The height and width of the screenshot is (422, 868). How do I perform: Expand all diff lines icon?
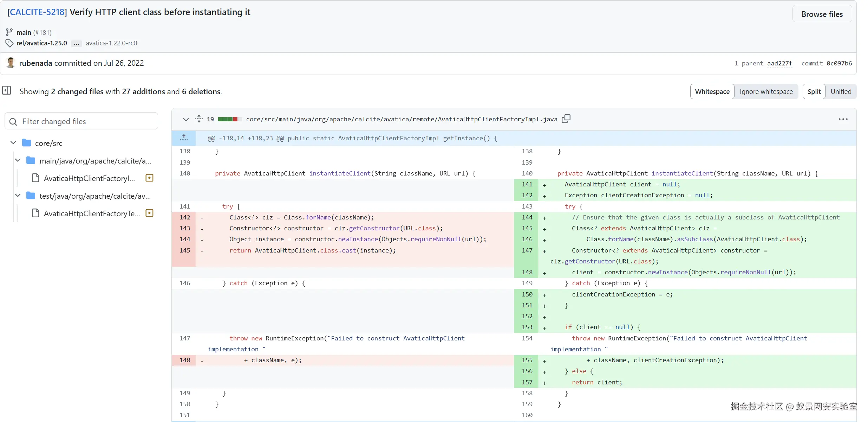click(199, 119)
